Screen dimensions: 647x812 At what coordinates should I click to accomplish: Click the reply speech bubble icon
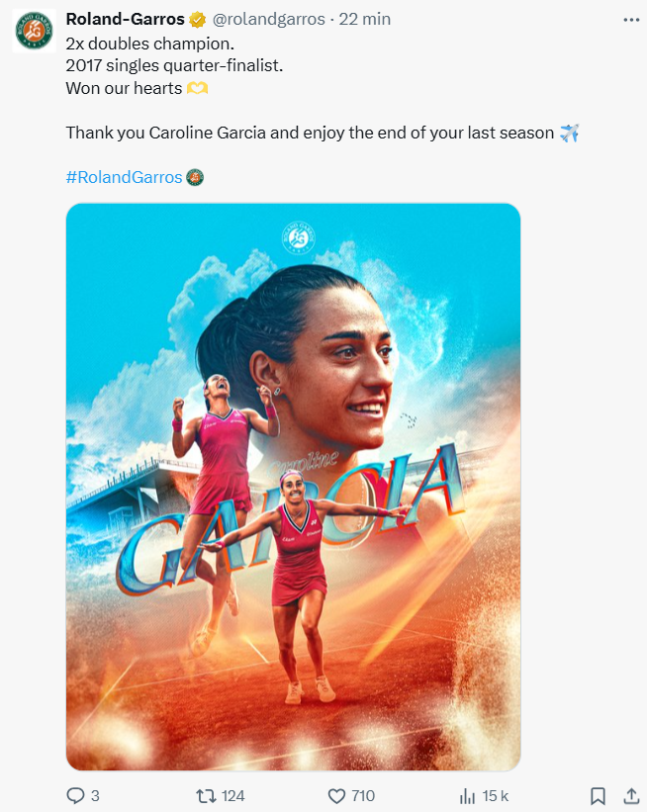[75, 795]
